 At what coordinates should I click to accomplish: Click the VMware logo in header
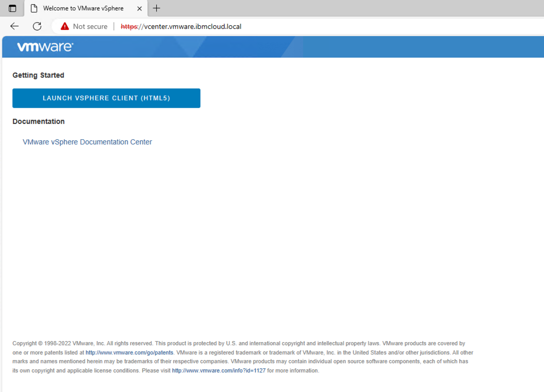point(45,47)
